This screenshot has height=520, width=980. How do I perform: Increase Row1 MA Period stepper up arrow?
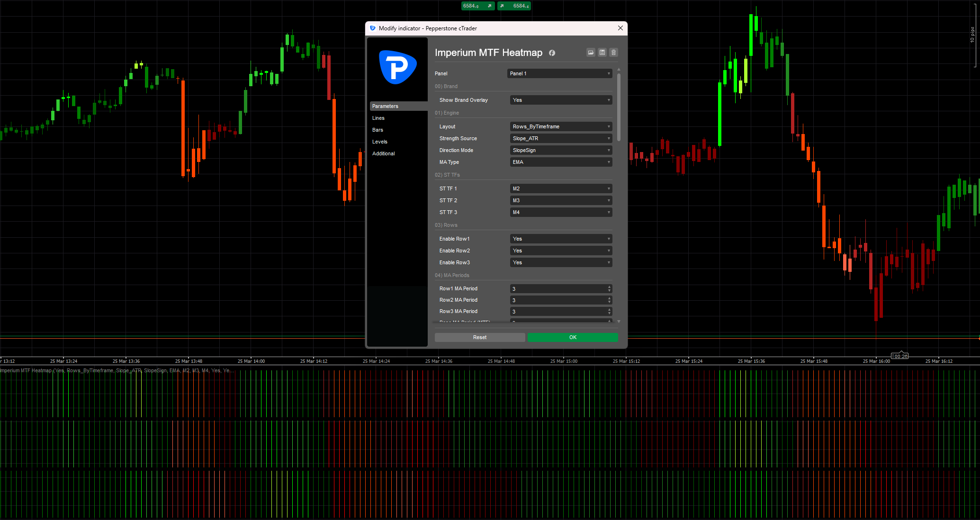(609, 287)
